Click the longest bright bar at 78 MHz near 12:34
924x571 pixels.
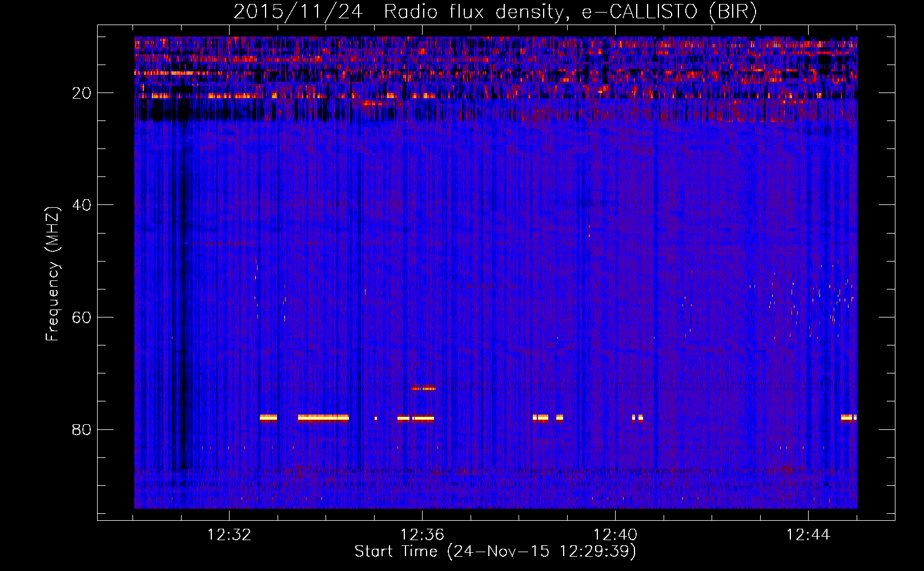(323, 417)
